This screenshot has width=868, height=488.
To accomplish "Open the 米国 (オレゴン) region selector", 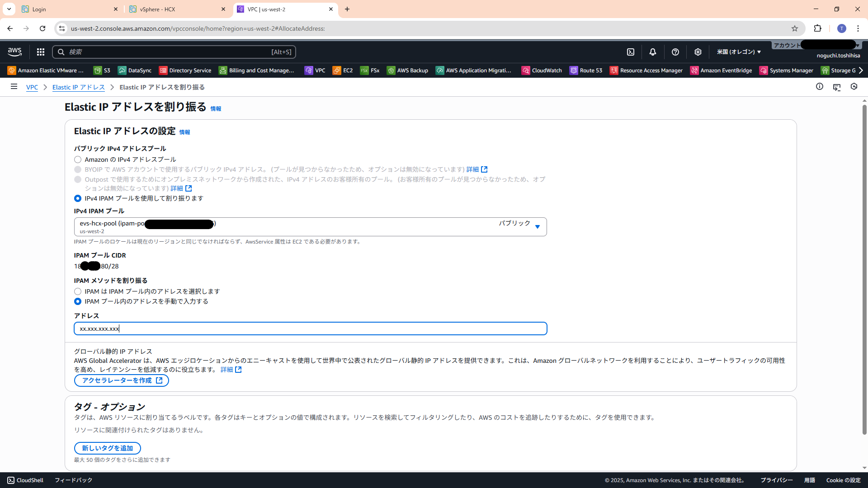I will point(739,52).
